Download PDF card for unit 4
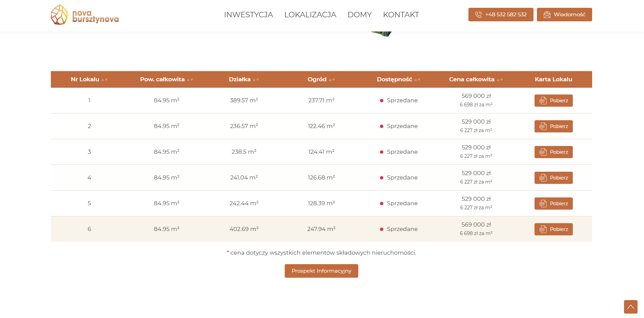This screenshot has width=644, height=318. [x=554, y=178]
